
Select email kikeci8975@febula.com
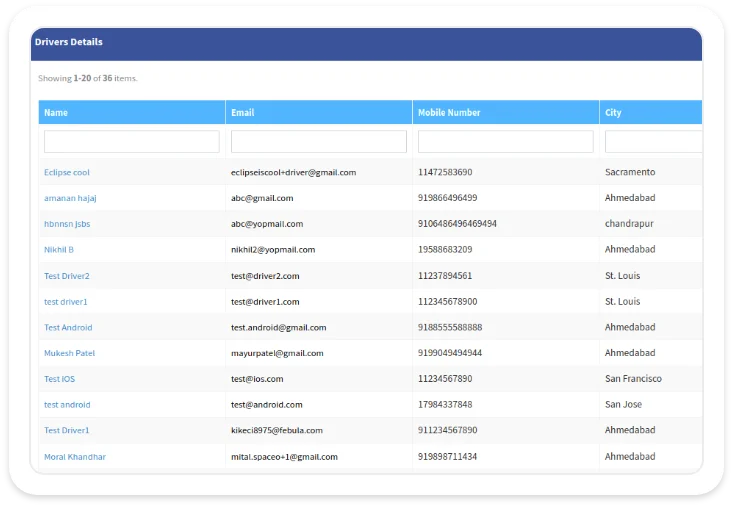tap(277, 430)
